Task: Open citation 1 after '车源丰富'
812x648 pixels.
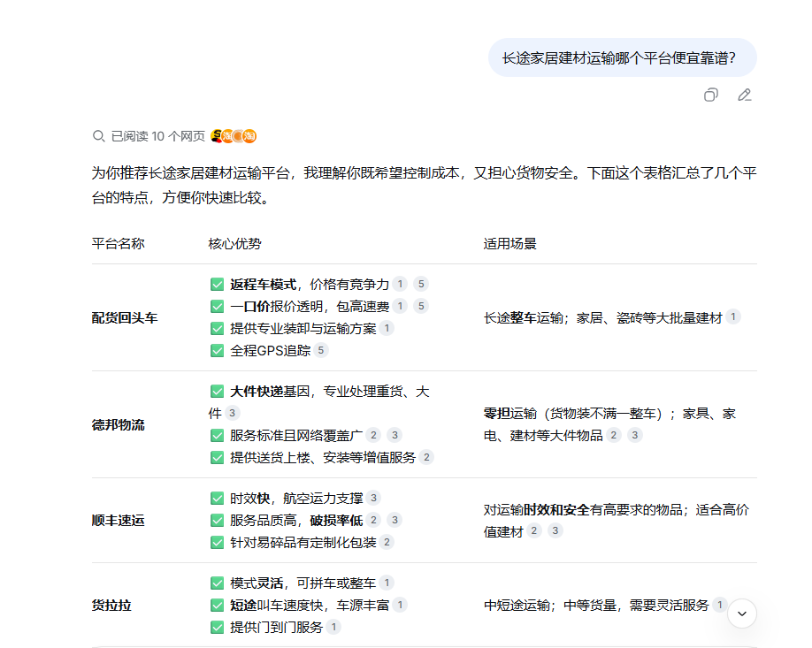Action: pyautogui.click(x=400, y=605)
